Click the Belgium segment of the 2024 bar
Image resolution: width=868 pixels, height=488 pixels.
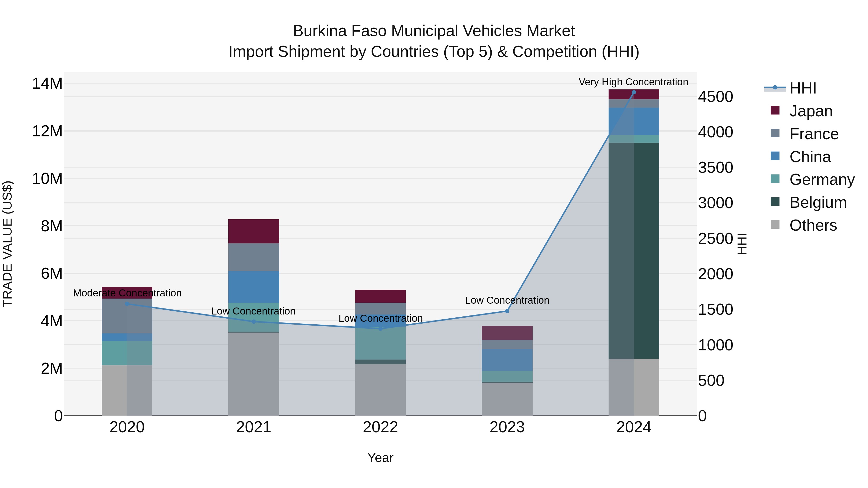click(634, 251)
